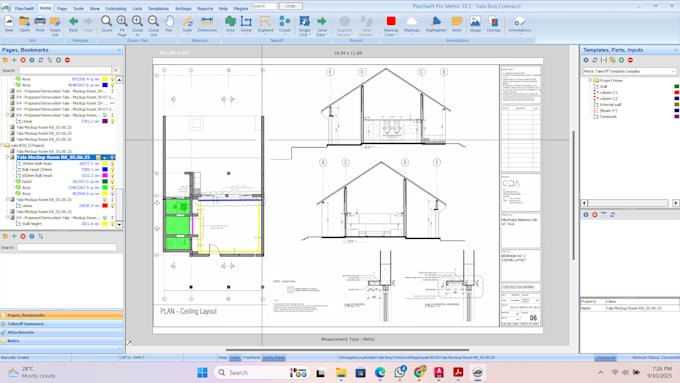Collapse the Project Home templates node

point(590,80)
